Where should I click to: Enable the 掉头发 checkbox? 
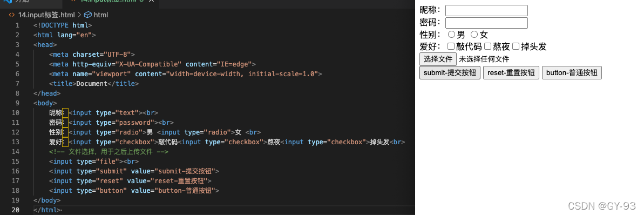(x=516, y=46)
